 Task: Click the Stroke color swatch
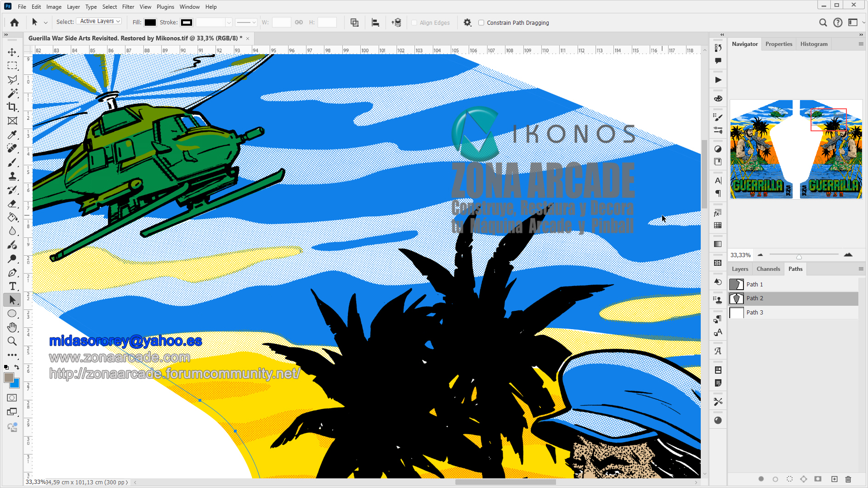coord(187,22)
